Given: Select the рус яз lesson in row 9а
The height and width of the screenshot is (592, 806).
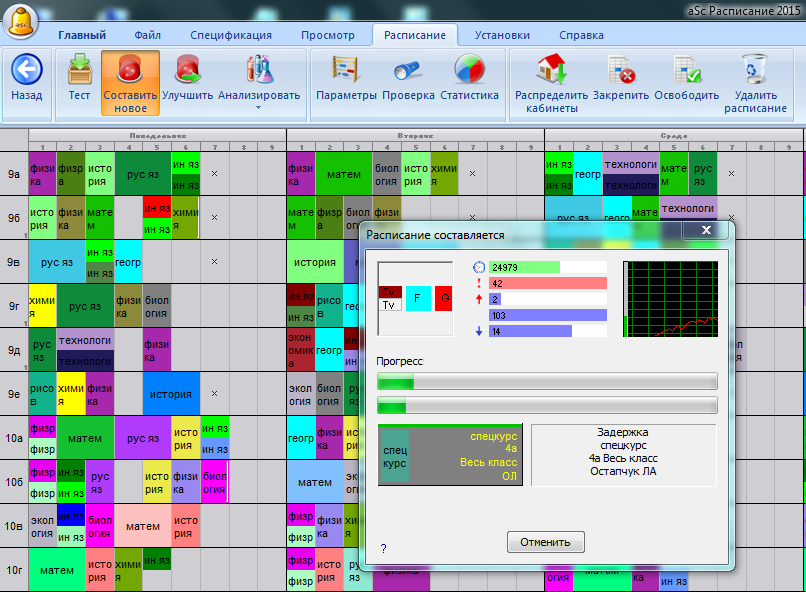Looking at the screenshot, I should [142, 175].
